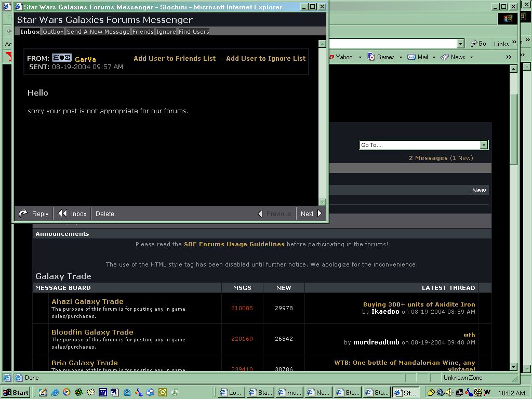Click the Messenger scrollbar down arrow
Screen dimensions: 532x399
(322, 202)
